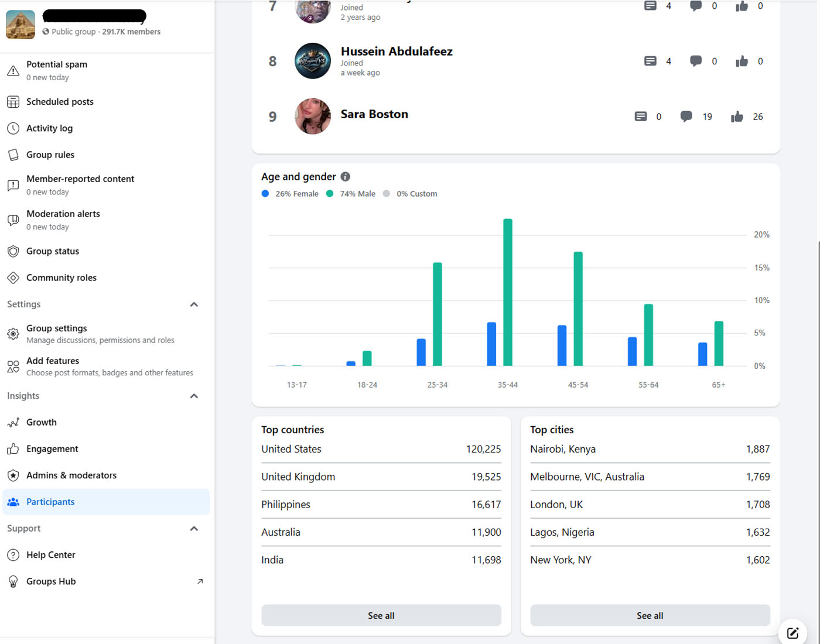The image size is (820, 644).
Task: Click Sara Boston's profile picture
Action: 313,117
